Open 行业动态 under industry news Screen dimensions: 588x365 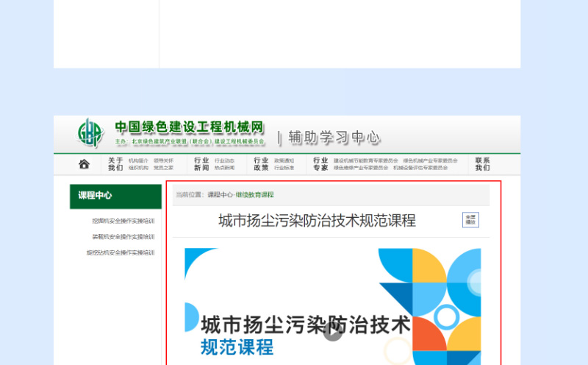(x=224, y=160)
